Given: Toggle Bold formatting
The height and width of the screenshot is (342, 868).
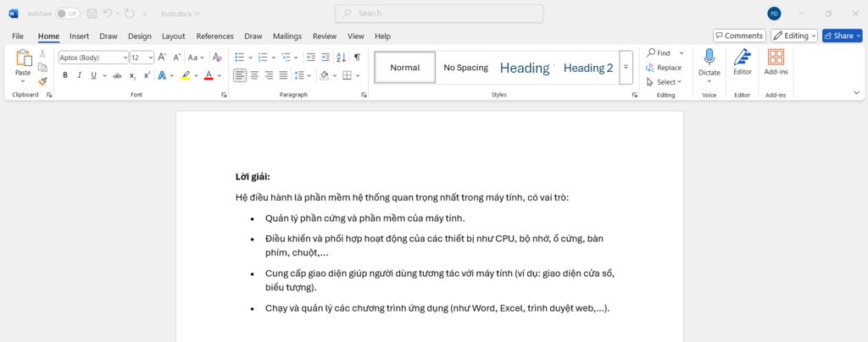Looking at the screenshot, I should pyautogui.click(x=64, y=75).
